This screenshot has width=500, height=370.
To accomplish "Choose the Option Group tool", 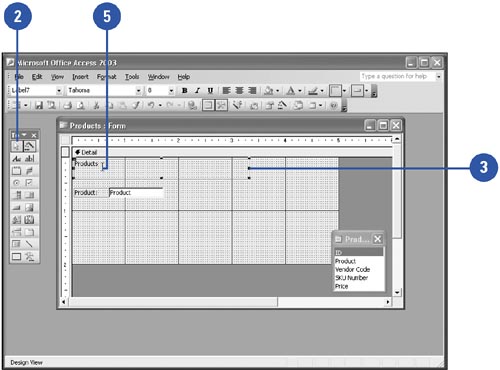I will (16, 171).
